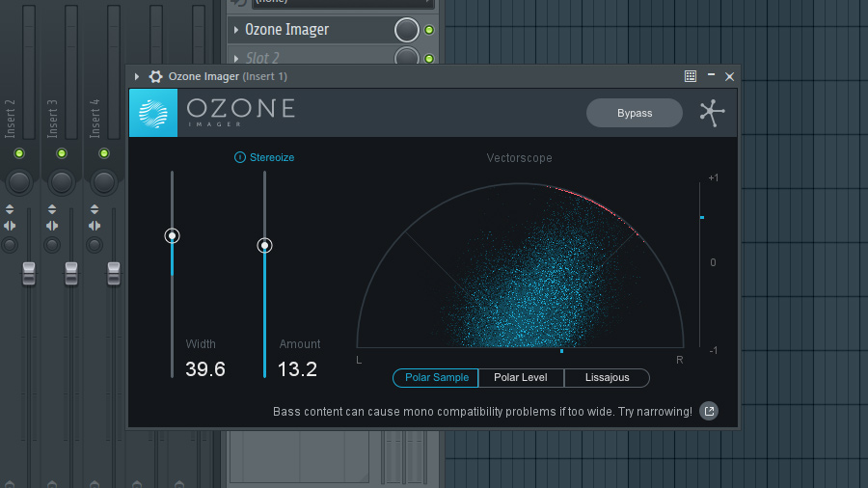This screenshot has width=868, height=488.
Task: Toggle the Ozone Imager slot enable LED
Action: [x=429, y=30]
